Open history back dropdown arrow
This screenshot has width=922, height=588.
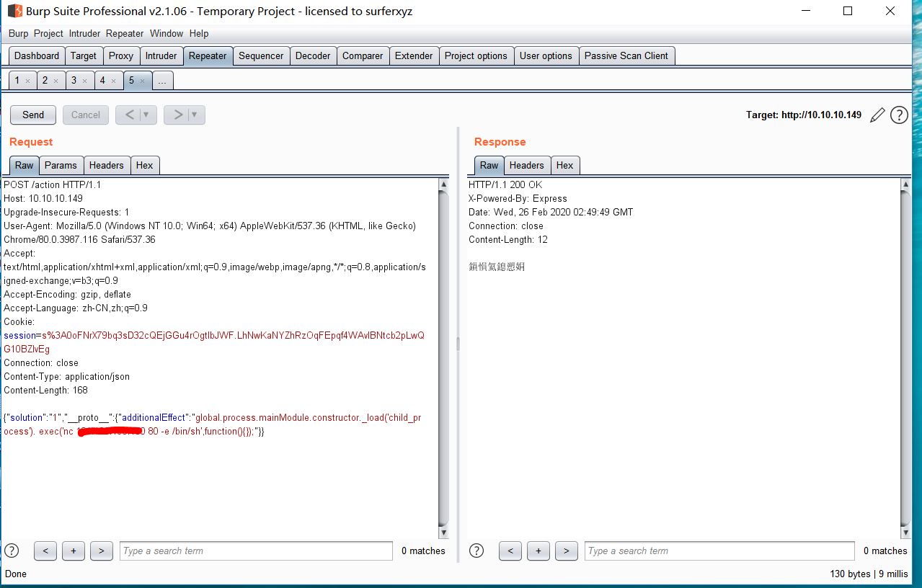(147, 115)
